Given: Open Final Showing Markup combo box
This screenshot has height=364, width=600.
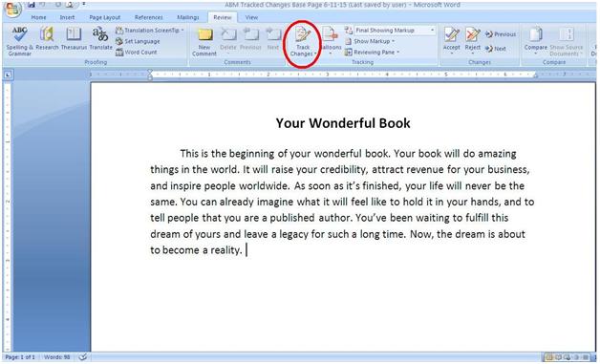Looking at the screenshot, I should click(395, 30).
